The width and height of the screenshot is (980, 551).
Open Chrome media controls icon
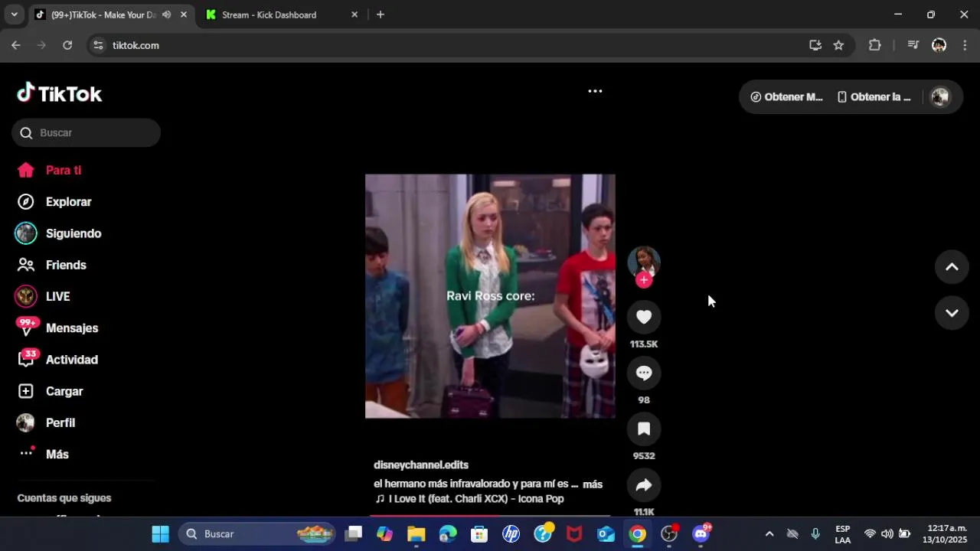pyautogui.click(x=913, y=45)
